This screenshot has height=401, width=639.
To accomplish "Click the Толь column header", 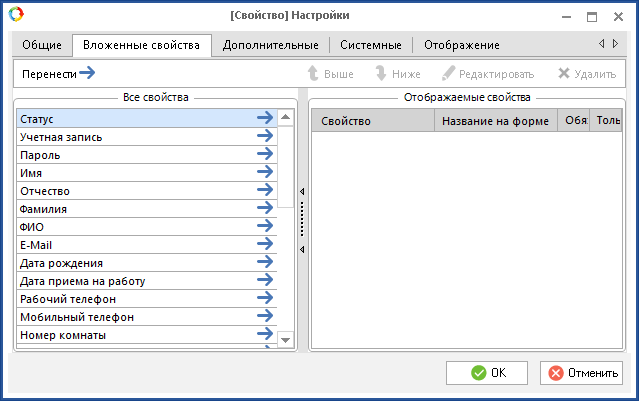I will click(x=606, y=121).
